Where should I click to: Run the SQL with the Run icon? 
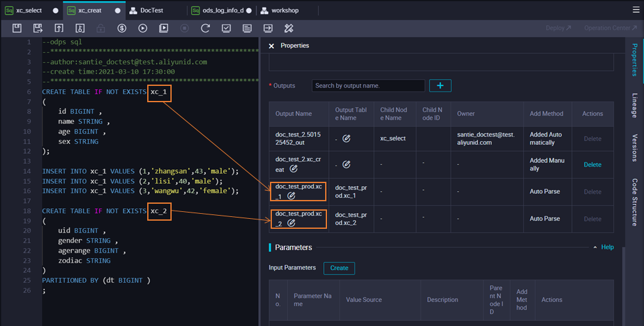coord(142,28)
